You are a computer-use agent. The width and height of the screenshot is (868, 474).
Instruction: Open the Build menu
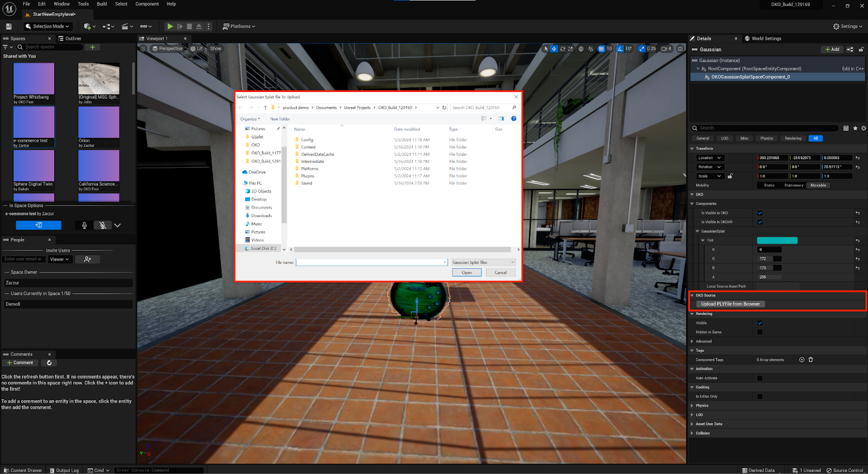101,4
